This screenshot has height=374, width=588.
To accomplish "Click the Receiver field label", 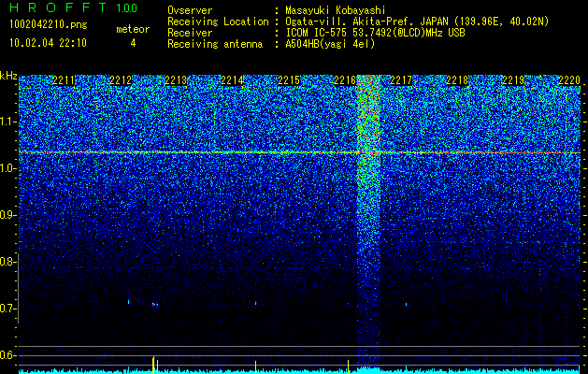I will 190,33.
